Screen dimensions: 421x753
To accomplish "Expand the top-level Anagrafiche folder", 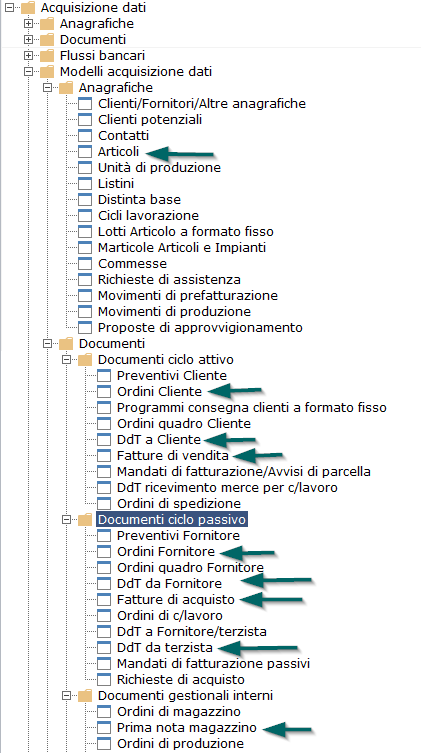I will point(28,24).
